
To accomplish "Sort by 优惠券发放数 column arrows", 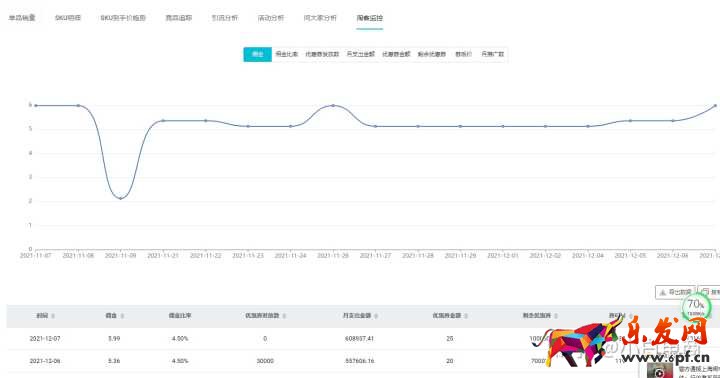I will 284,316.
